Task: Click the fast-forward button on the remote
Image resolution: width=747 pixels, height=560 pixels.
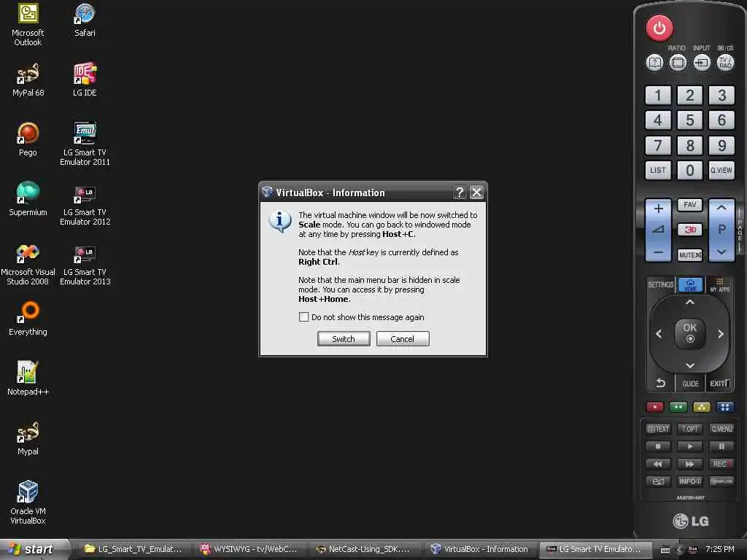Action: click(x=689, y=464)
